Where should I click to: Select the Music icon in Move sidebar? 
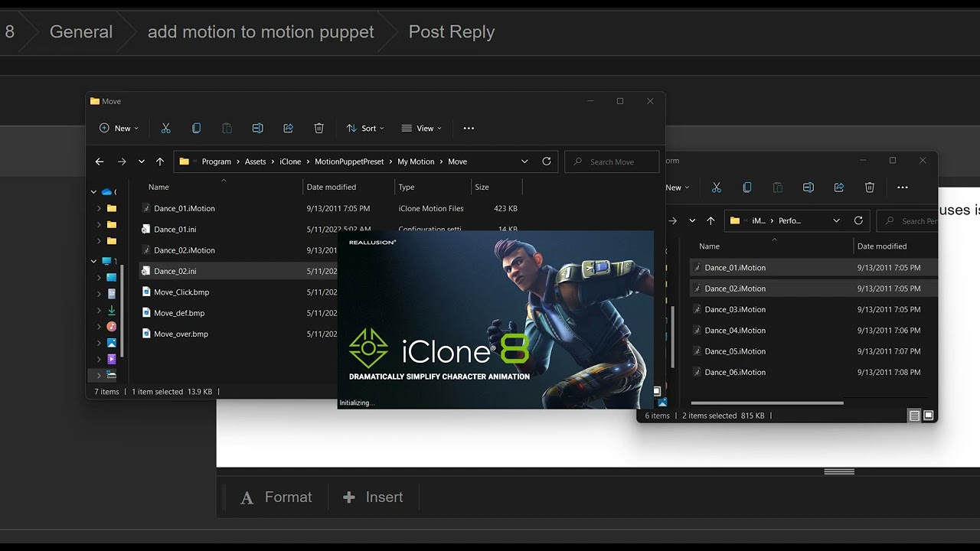pos(112,327)
